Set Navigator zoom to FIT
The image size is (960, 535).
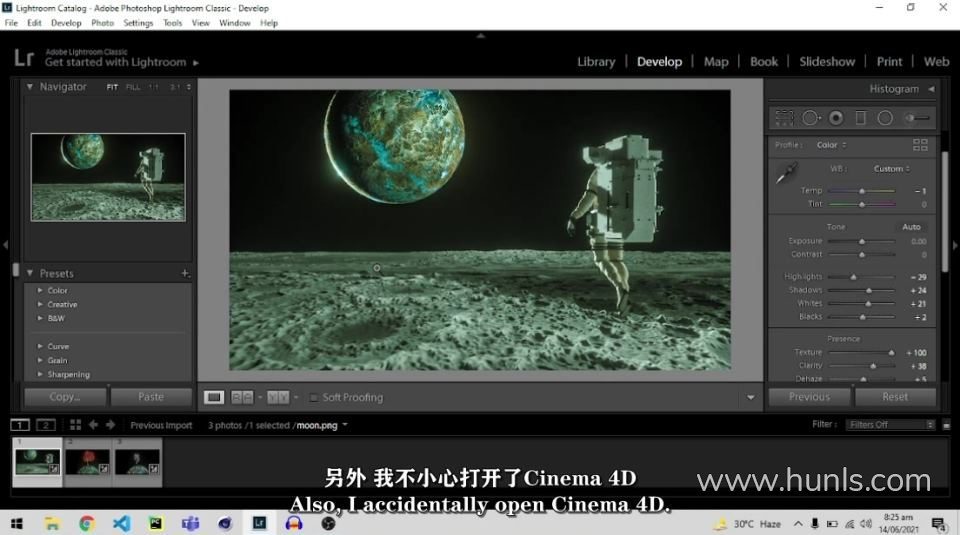[x=112, y=87]
